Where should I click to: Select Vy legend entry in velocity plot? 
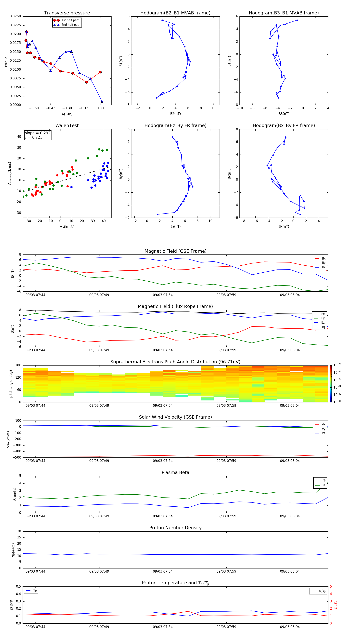click(320, 429)
